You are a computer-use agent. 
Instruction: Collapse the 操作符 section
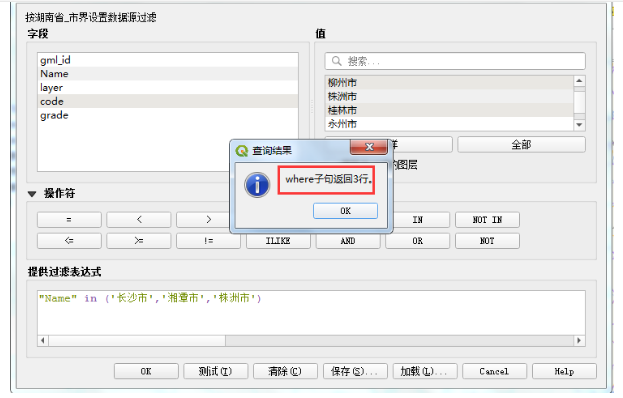coord(32,194)
